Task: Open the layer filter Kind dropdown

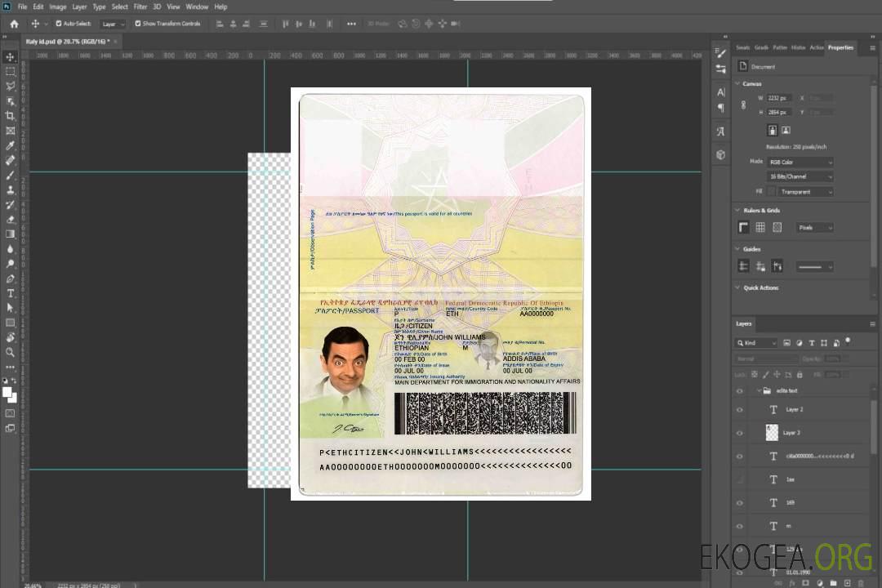Action: (x=756, y=343)
